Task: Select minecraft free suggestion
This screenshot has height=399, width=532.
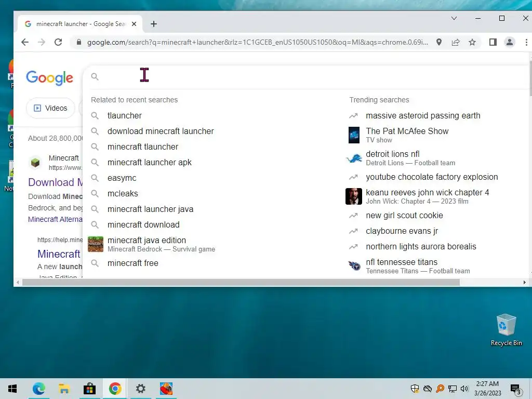Action: point(132,263)
